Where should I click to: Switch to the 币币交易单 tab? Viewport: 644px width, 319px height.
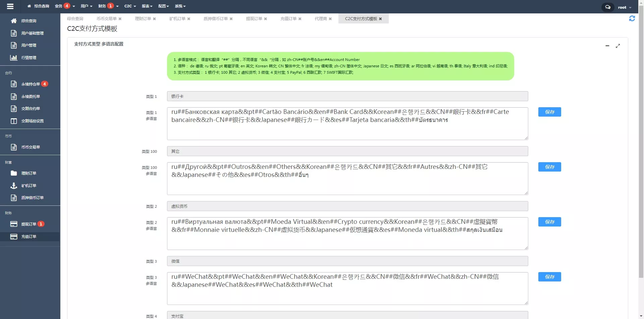[106, 19]
